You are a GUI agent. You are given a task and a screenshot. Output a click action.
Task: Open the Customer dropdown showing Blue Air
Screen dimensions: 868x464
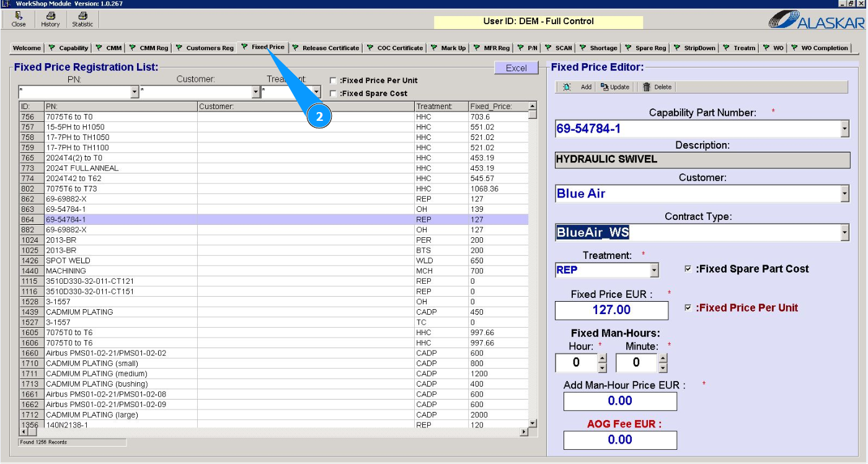pos(844,194)
